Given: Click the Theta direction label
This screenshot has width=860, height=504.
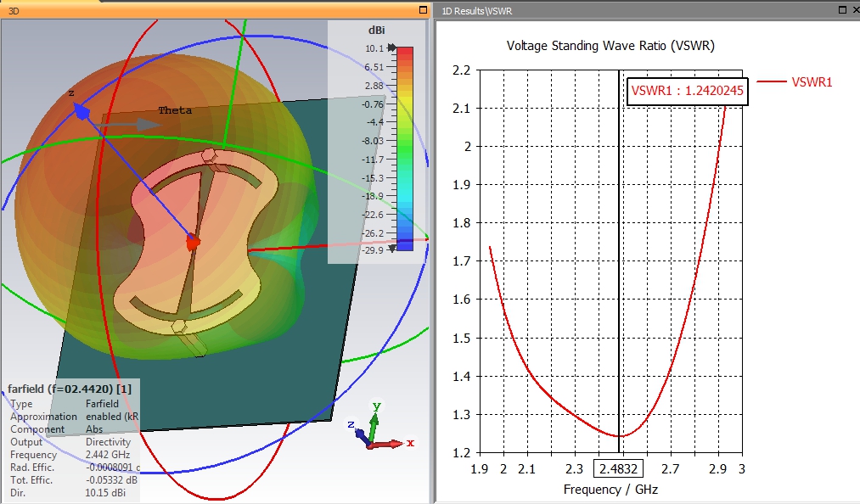Looking at the screenshot, I should coord(175,110).
